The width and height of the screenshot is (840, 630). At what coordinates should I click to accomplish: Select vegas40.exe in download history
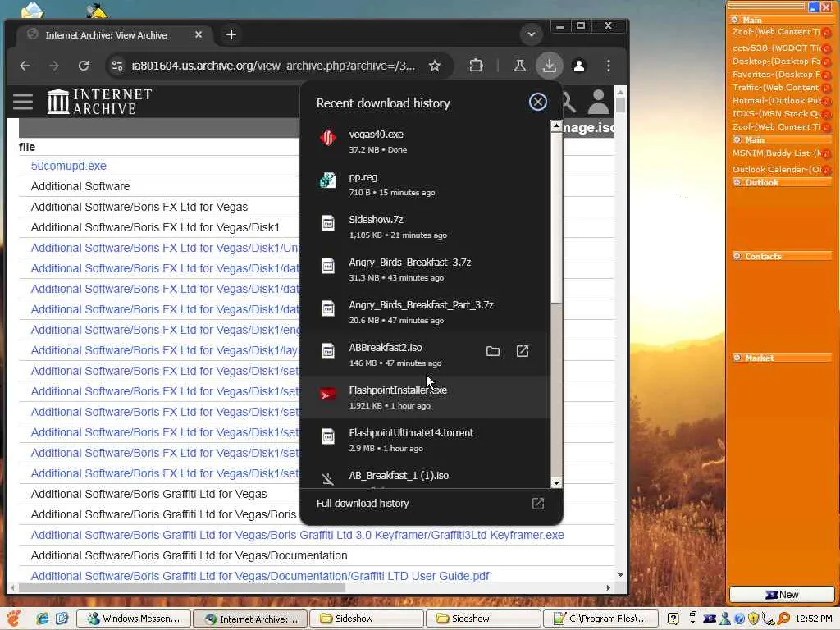(x=426, y=141)
